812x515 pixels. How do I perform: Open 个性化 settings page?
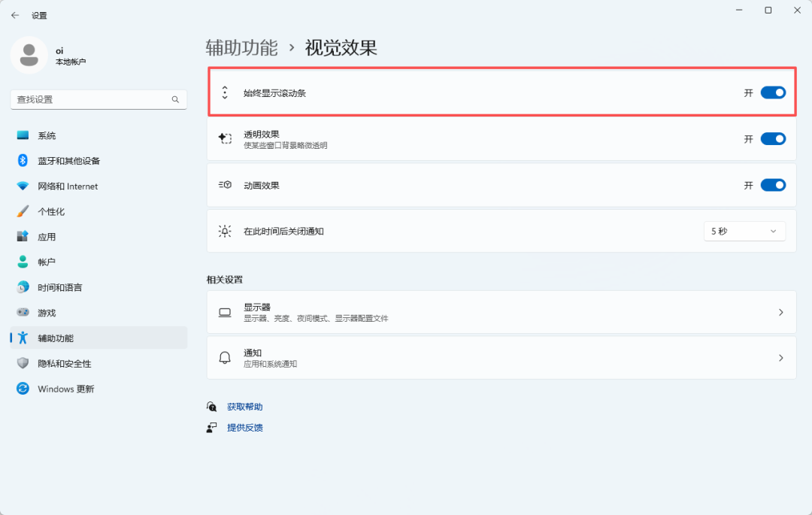point(98,211)
